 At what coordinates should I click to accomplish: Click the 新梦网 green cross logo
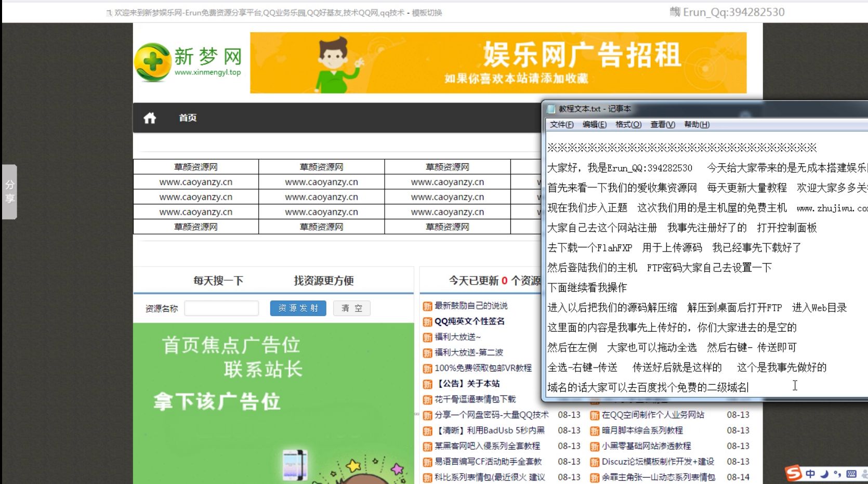152,62
